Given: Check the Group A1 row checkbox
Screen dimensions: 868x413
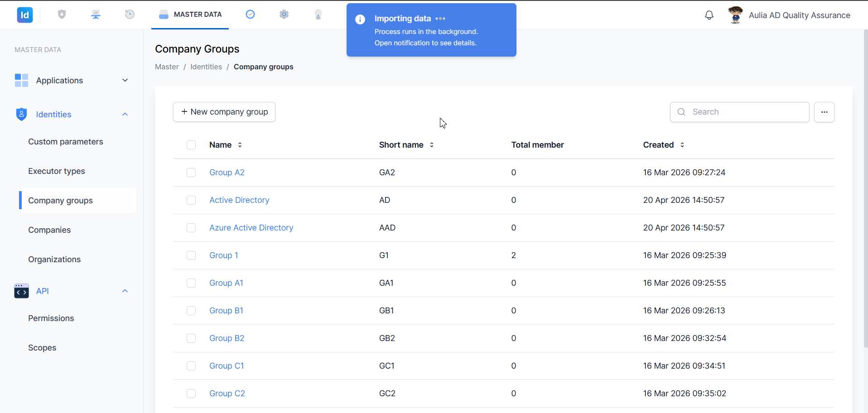Looking at the screenshot, I should [191, 283].
